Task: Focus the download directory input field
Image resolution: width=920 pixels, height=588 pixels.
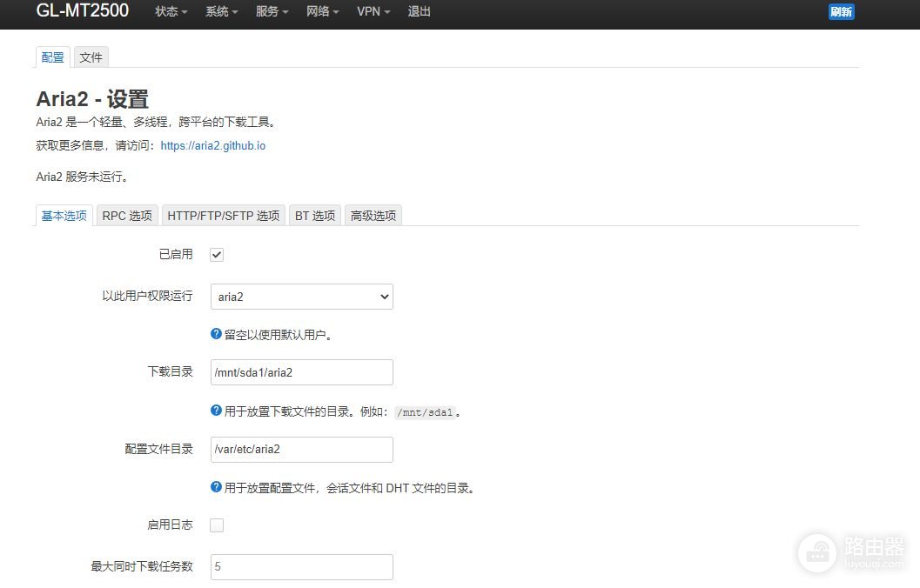Action: tap(302, 372)
